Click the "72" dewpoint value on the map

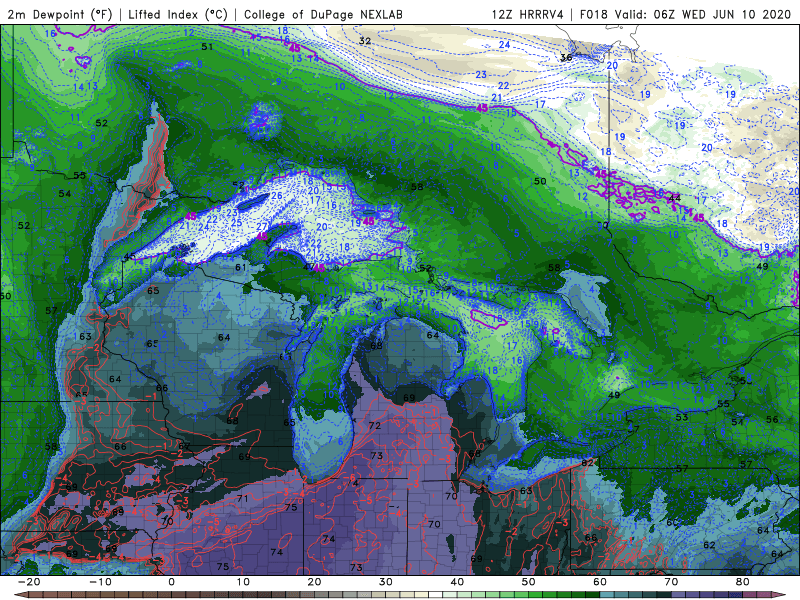(x=374, y=425)
